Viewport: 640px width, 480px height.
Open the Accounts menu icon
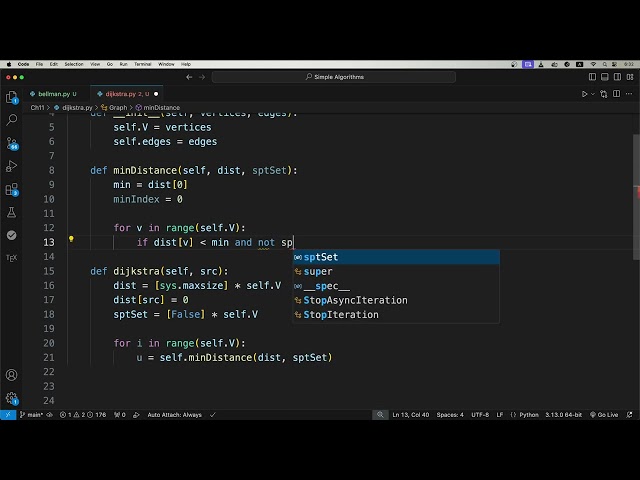click(11, 375)
